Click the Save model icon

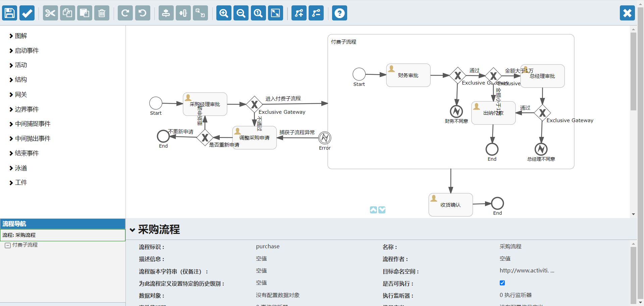coord(9,13)
